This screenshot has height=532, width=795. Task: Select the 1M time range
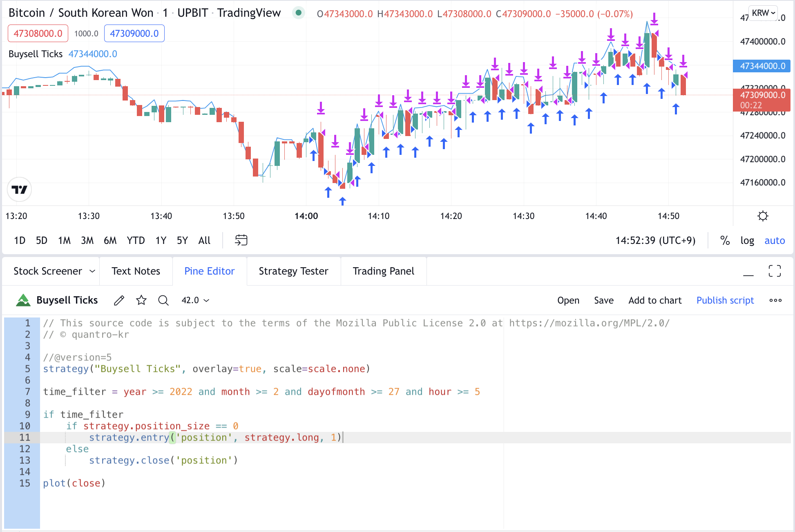(x=64, y=240)
